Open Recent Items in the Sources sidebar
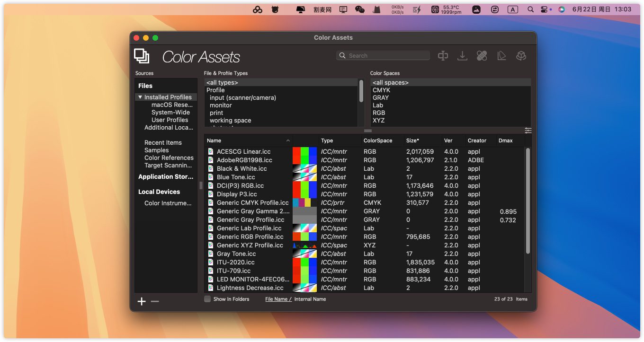644x342 pixels. [163, 142]
